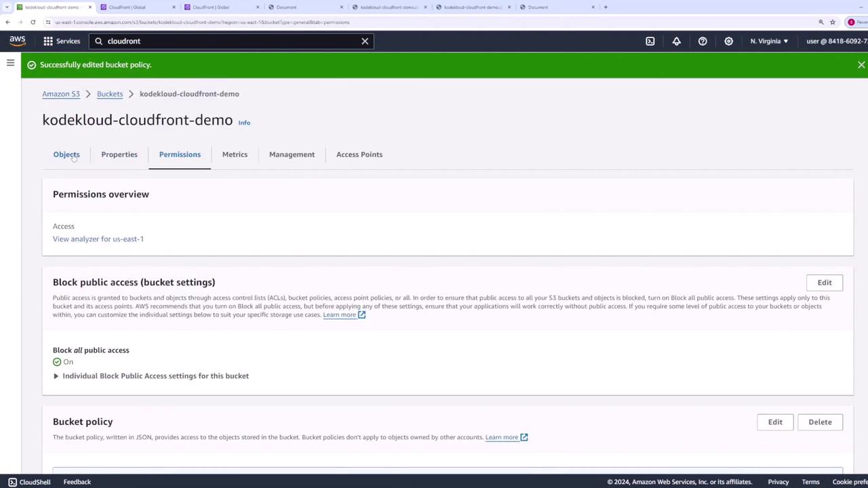
Task: Toggle the S3 side navigation hamburger menu
Action: coord(10,63)
